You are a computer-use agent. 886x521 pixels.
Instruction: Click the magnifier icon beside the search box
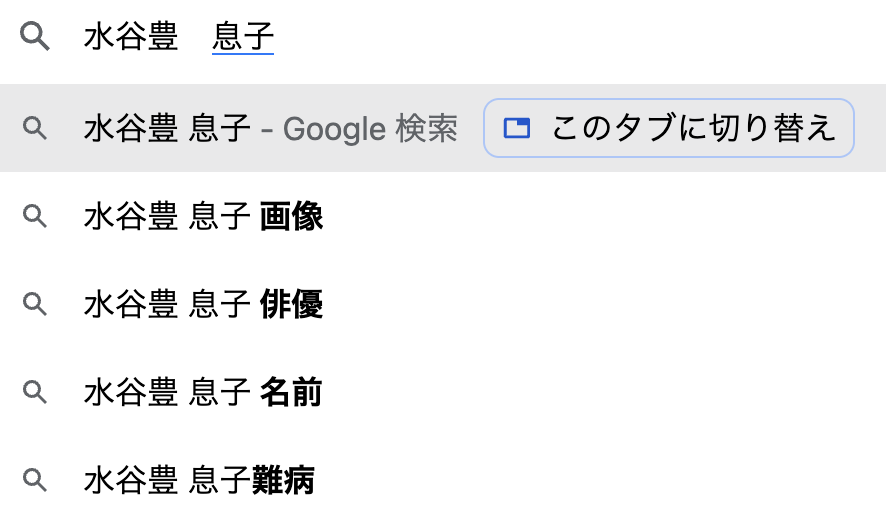[x=35, y=37]
